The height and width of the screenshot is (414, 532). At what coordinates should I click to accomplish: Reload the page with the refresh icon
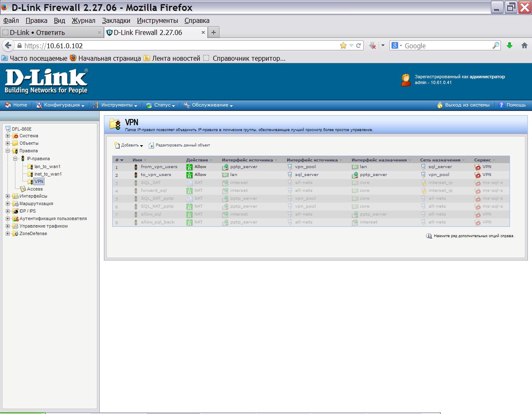(359, 46)
